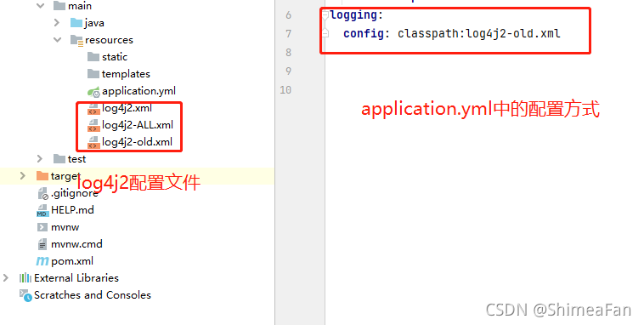Expand the target folder chevron
The height and width of the screenshot is (325, 644).
[x=23, y=176]
